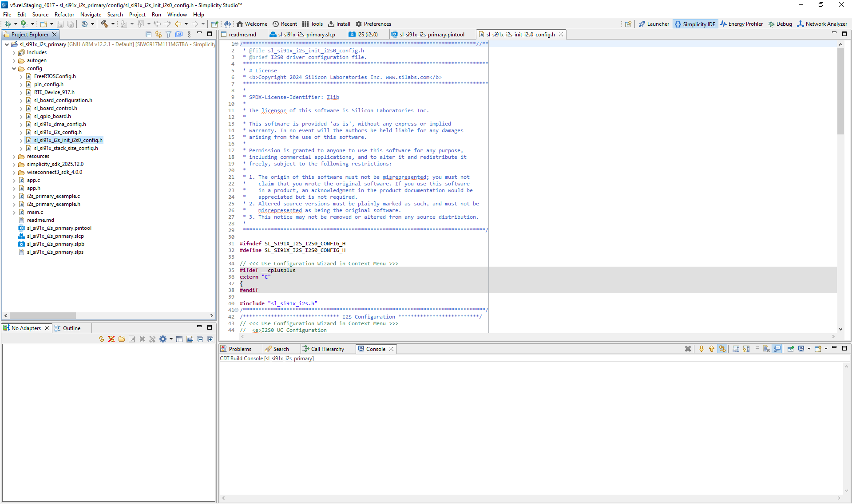This screenshot has width=852, height=504.
Task: Expand the Includes tree node
Action: coord(14,52)
